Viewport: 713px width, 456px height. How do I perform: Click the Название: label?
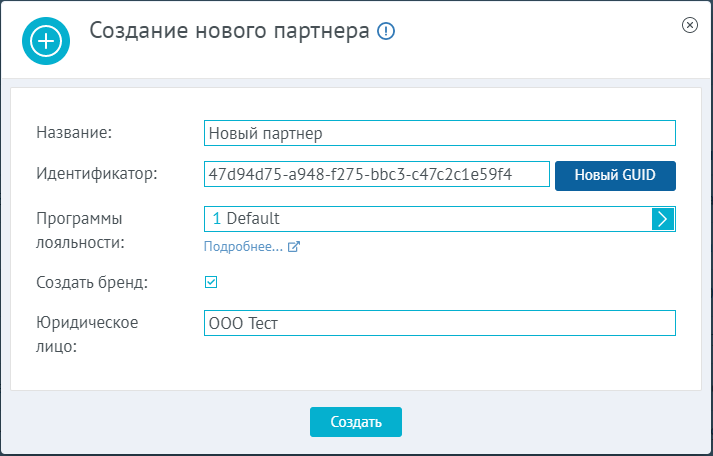[x=74, y=132]
